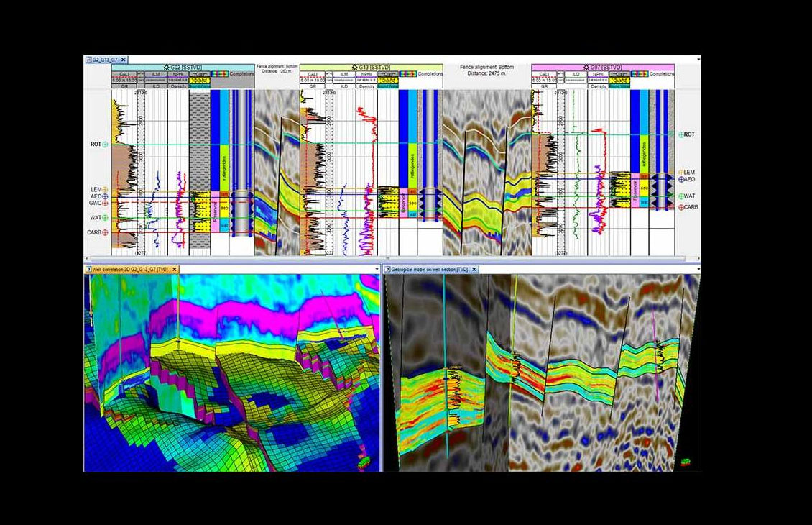
Task: Click the AEO marker icon on right side
Action: pos(681,179)
